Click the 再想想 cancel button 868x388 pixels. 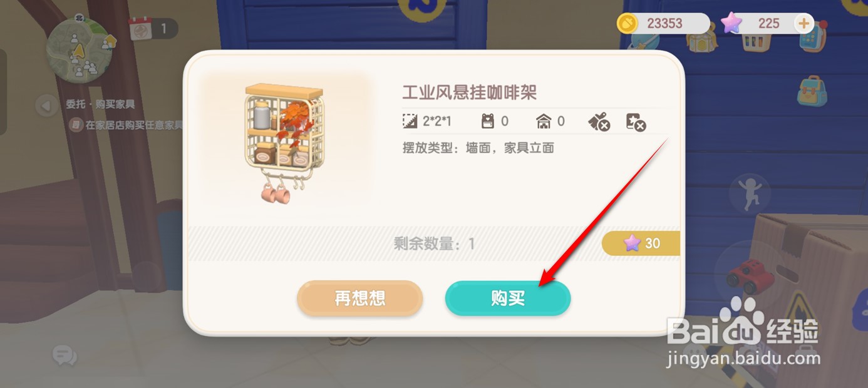pyautogui.click(x=360, y=298)
